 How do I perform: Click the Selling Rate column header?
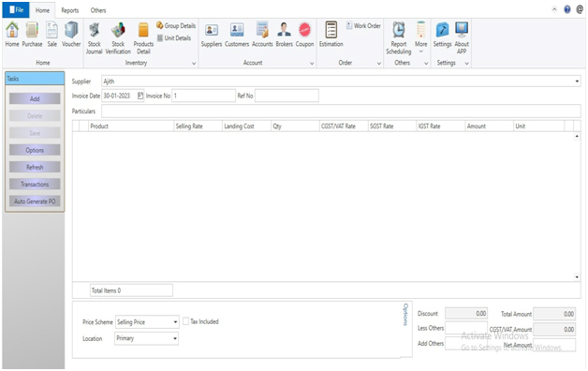pyautogui.click(x=198, y=126)
